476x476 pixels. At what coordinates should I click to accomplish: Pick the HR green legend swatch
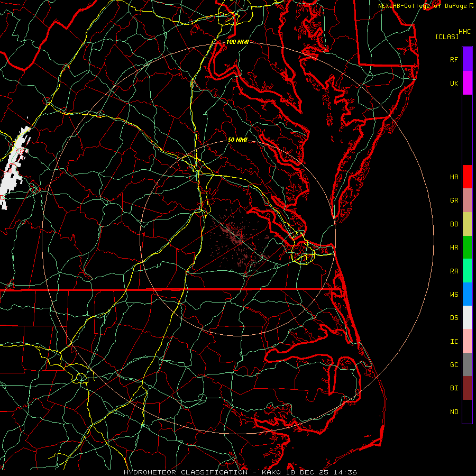[467, 247]
